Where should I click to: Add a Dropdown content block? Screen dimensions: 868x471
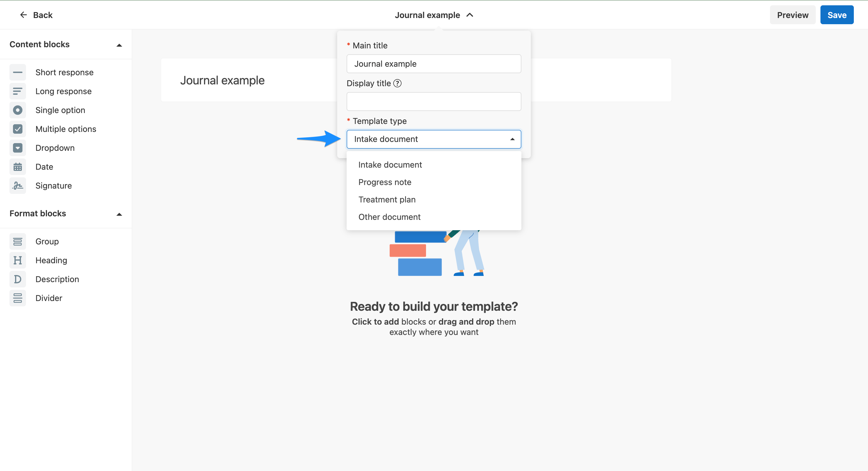[x=55, y=148]
